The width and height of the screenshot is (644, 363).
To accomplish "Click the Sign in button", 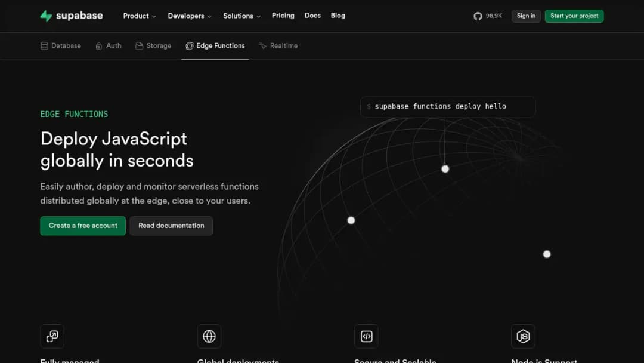I will 526,16.
